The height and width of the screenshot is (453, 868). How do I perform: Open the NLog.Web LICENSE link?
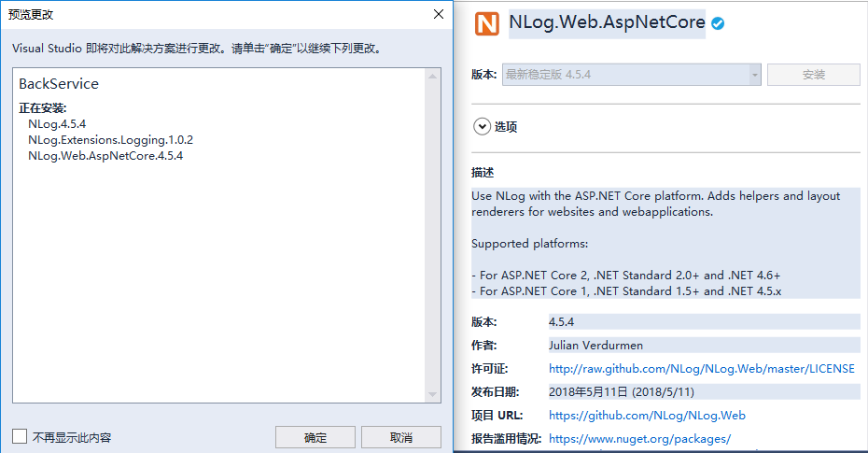701,369
